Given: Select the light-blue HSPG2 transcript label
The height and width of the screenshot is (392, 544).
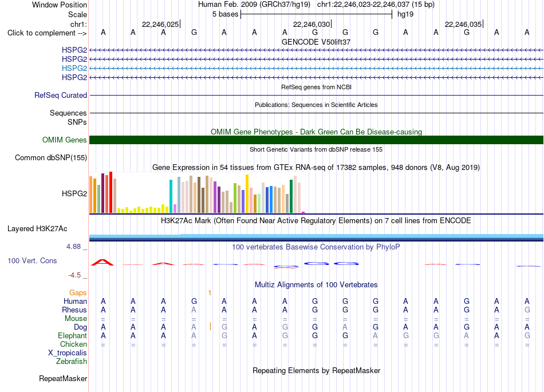Looking at the screenshot, I should [x=74, y=68].
